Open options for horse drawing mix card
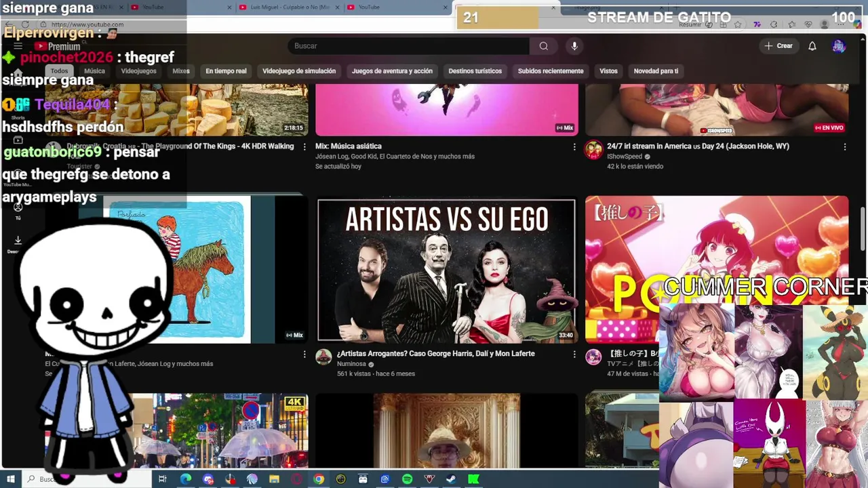 (x=304, y=354)
